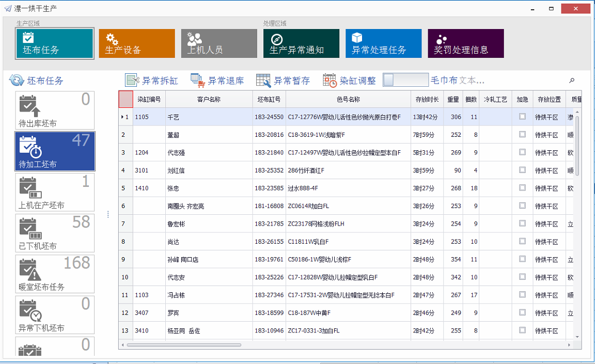
Task: Sort by the 染缸编号 column header
Action: [x=149, y=99]
